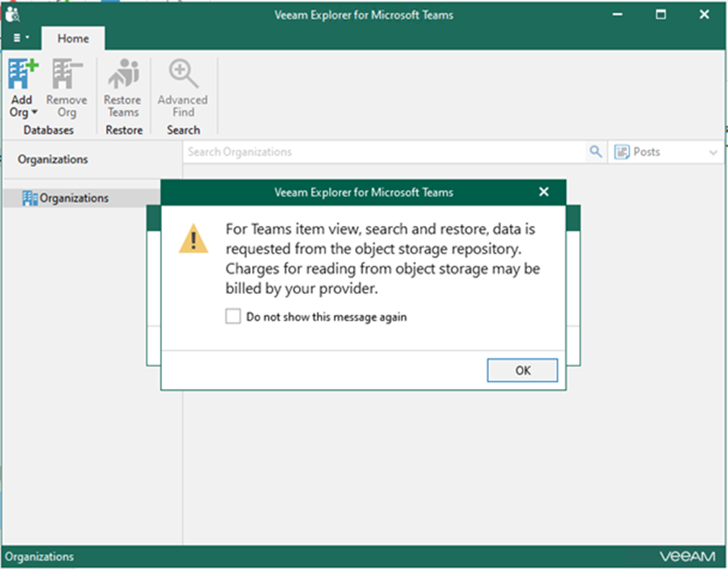Expand the Add Org dropdown arrow
This screenshot has height=569, width=728.
[34, 113]
